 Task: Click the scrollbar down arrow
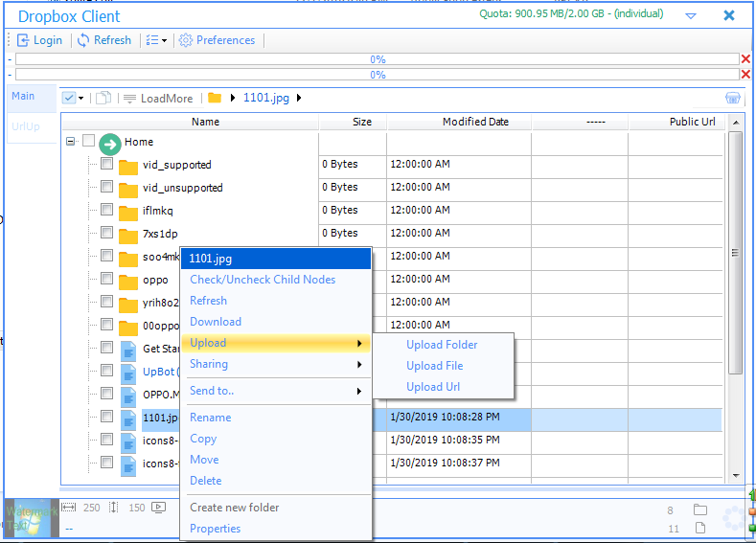point(736,476)
